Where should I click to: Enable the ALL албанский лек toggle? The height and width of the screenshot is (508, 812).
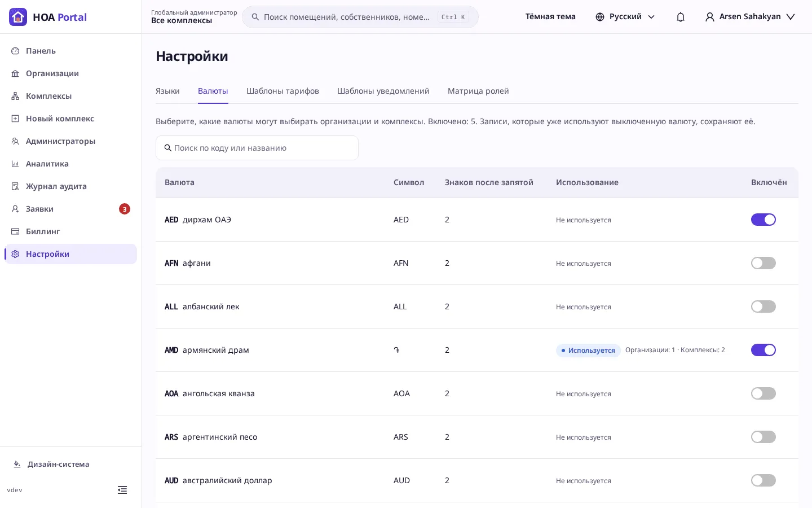(x=764, y=306)
